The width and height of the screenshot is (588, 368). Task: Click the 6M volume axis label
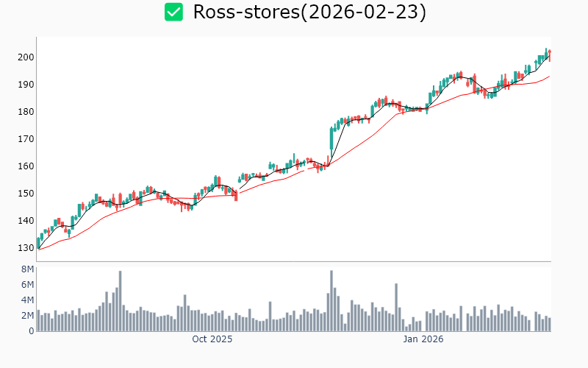tap(26, 286)
